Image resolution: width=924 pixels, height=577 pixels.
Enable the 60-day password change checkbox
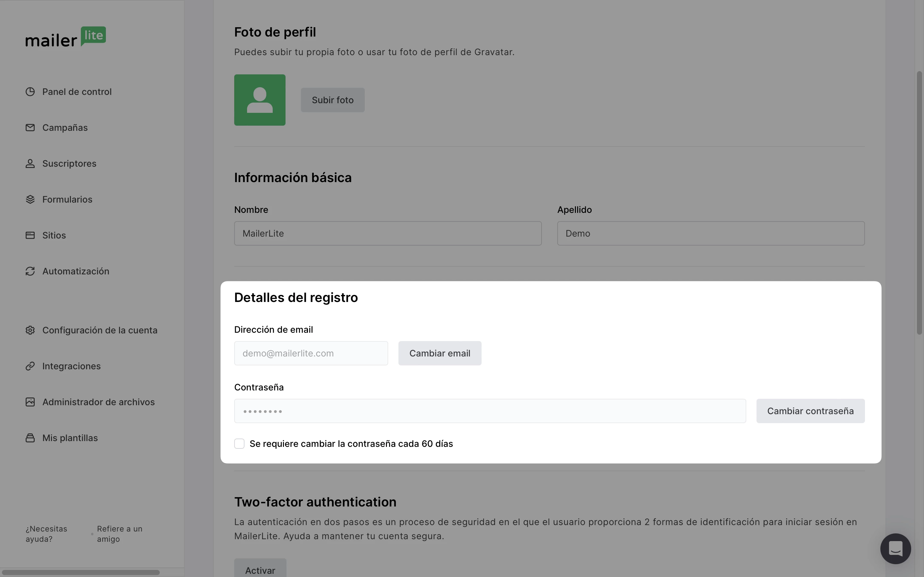tap(239, 444)
